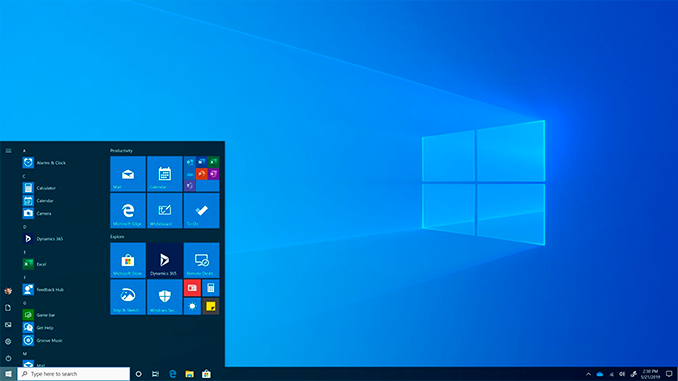The image size is (678, 381).
Task: Expand the Start menu hamburger button
Action: pos(8,150)
